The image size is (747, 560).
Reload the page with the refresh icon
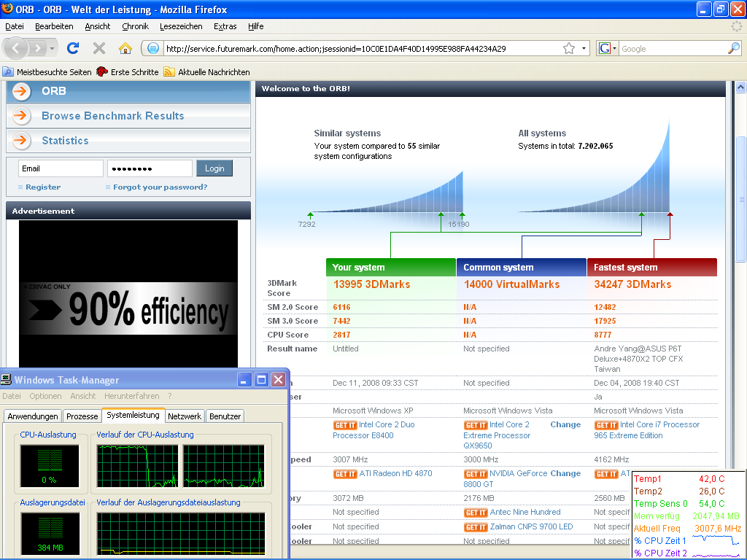(x=73, y=48)
